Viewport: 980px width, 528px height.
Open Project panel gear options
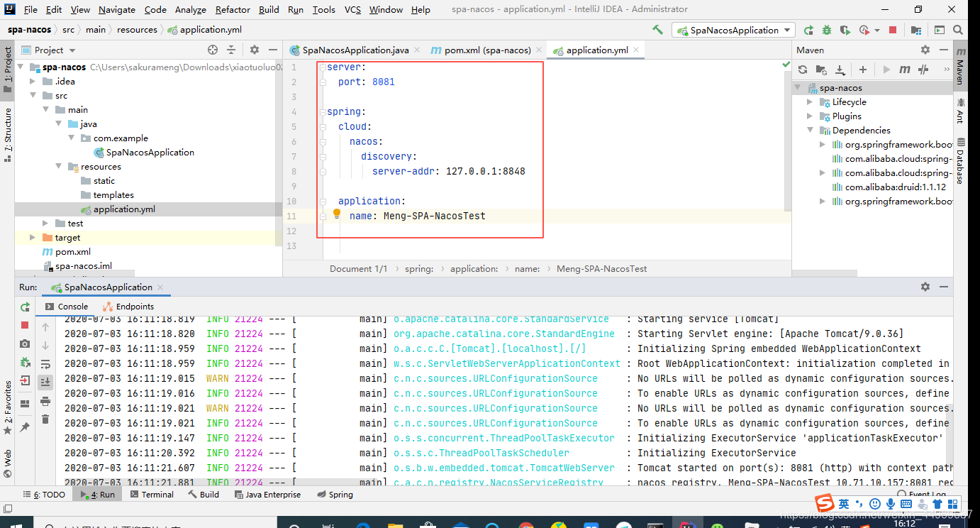pos(255,50)
